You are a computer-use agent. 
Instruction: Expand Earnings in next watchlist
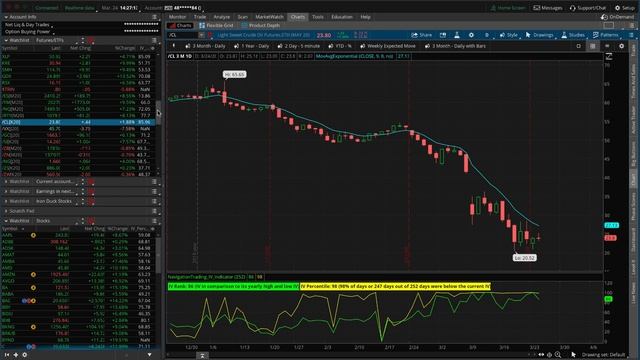click(6, 191)
